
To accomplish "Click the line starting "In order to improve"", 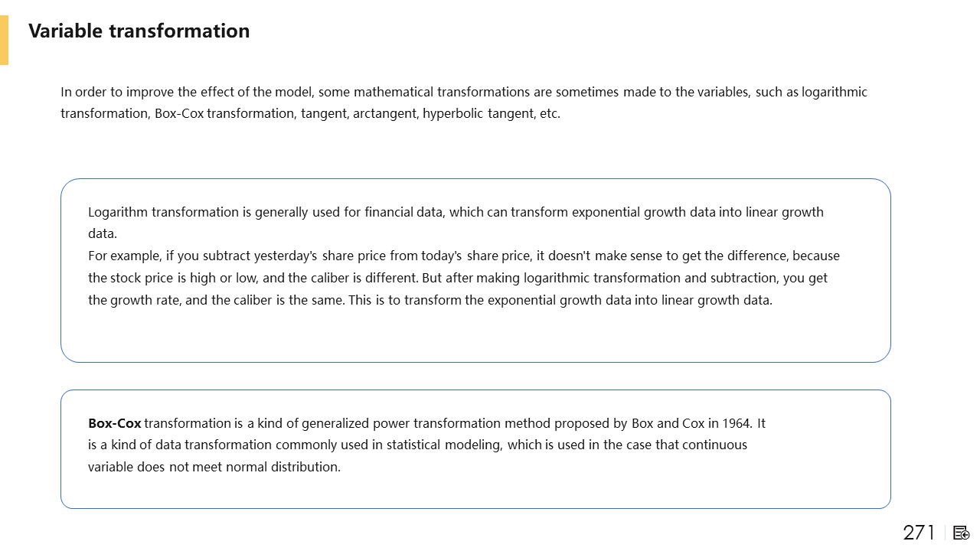I will click(x=463, y=92).
